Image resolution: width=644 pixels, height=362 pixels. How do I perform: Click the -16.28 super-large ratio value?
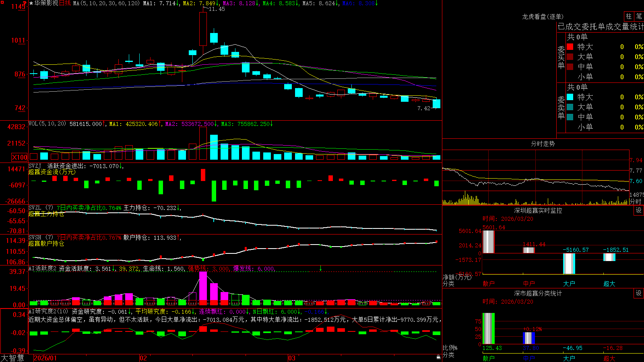[x=613, y=348]
